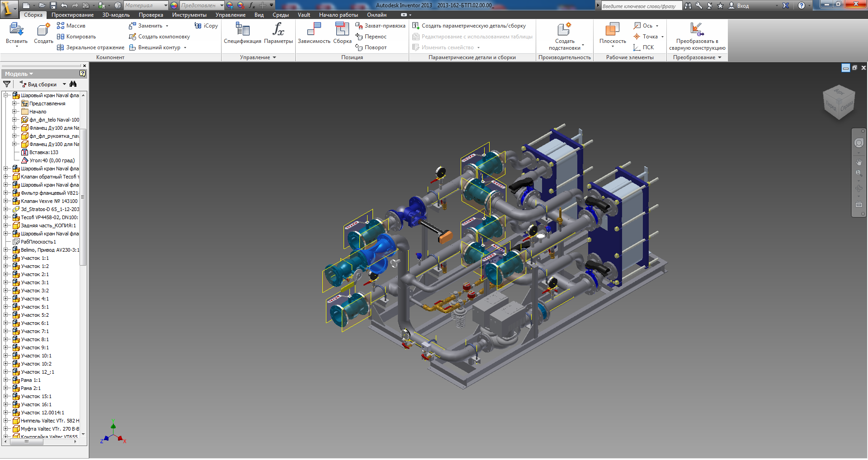Viewport: 868px width, 460px height.
Task: Select the Плоскость work plane tool
Action: pos(612,30)
